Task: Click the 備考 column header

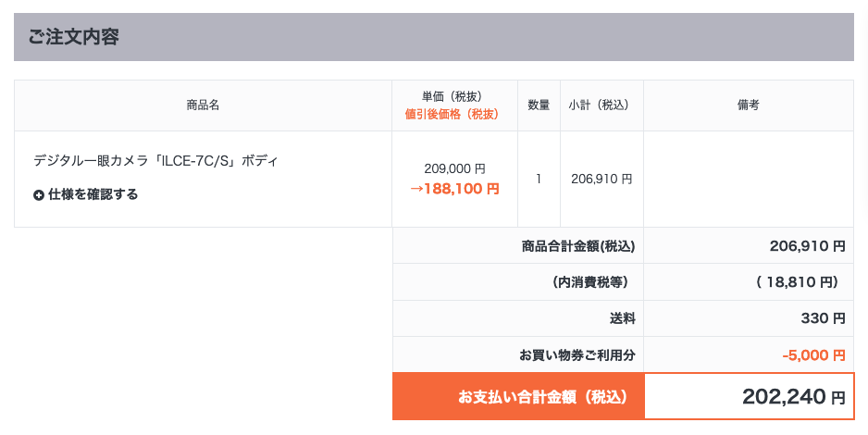Action: (749, 106)
